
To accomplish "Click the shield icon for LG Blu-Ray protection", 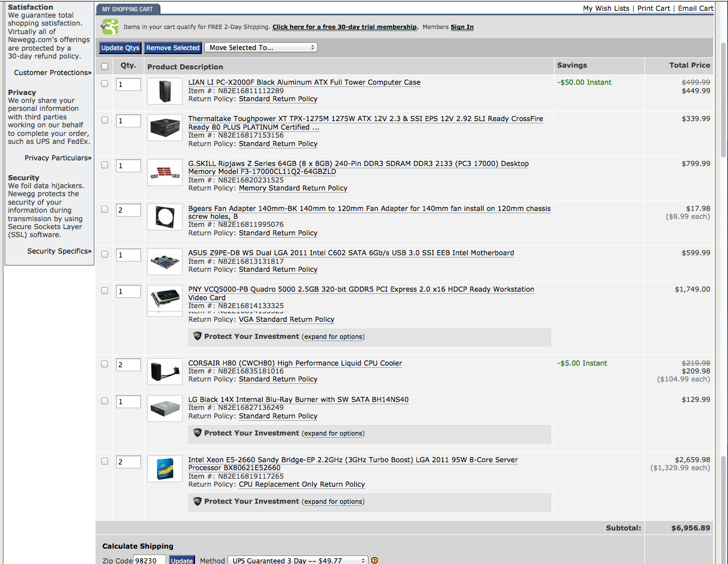I will click(x=197, y=433).
